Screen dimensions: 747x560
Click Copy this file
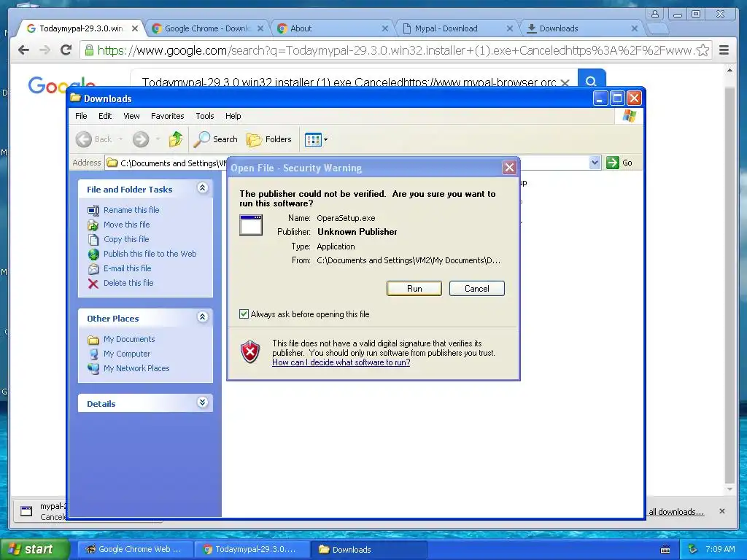[x=126, y=239]
